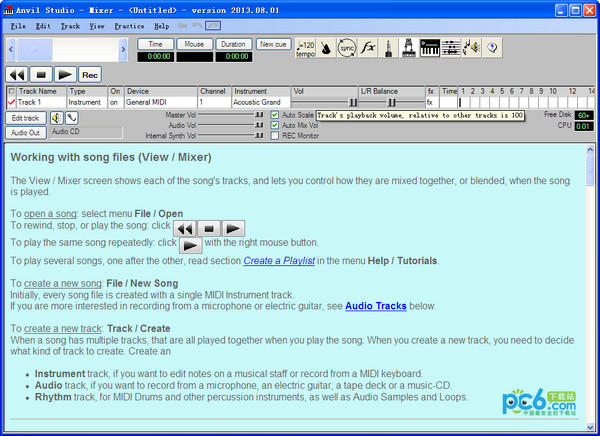Screen dimensions: 600x436
Task: Open the sync settings icon
Action: coord(347,48)
